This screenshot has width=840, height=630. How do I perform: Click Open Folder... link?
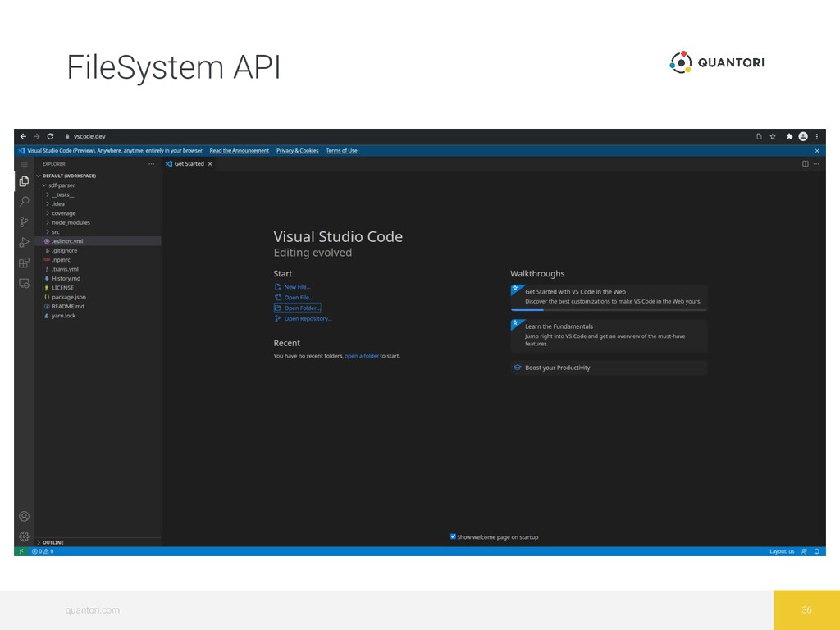pos(297,308)
